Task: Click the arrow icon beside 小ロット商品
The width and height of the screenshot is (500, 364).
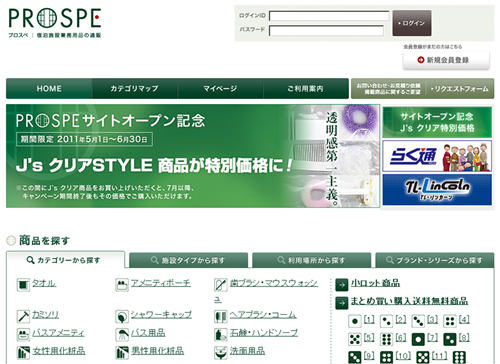Action: click(x=342, y=285)
